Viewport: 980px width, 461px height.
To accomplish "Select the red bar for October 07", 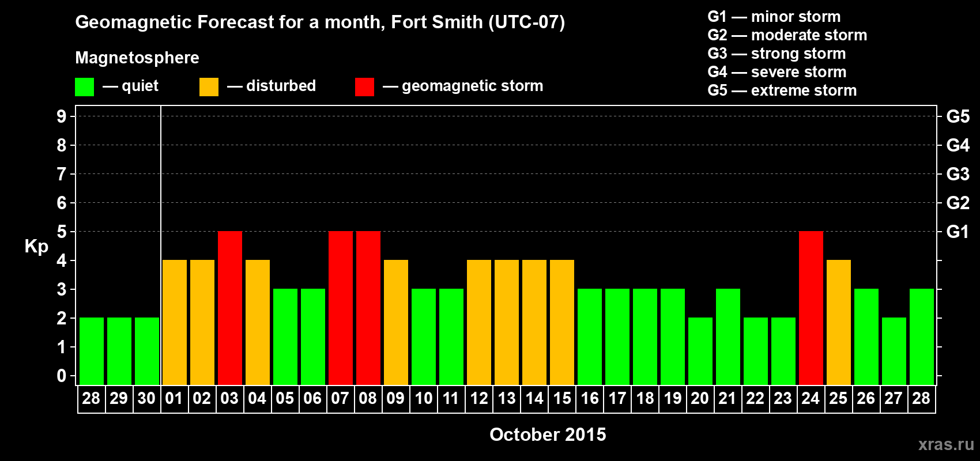I will 341,308.
